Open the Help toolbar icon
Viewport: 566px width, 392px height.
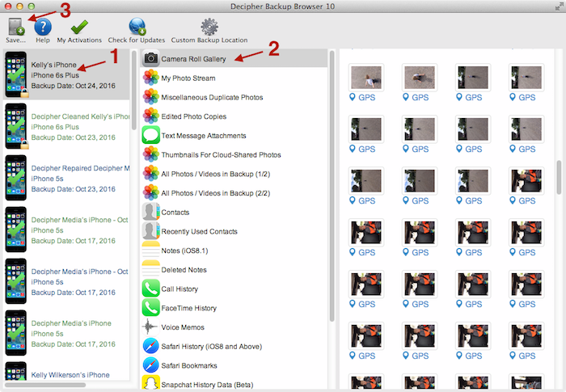click(43, 27)
